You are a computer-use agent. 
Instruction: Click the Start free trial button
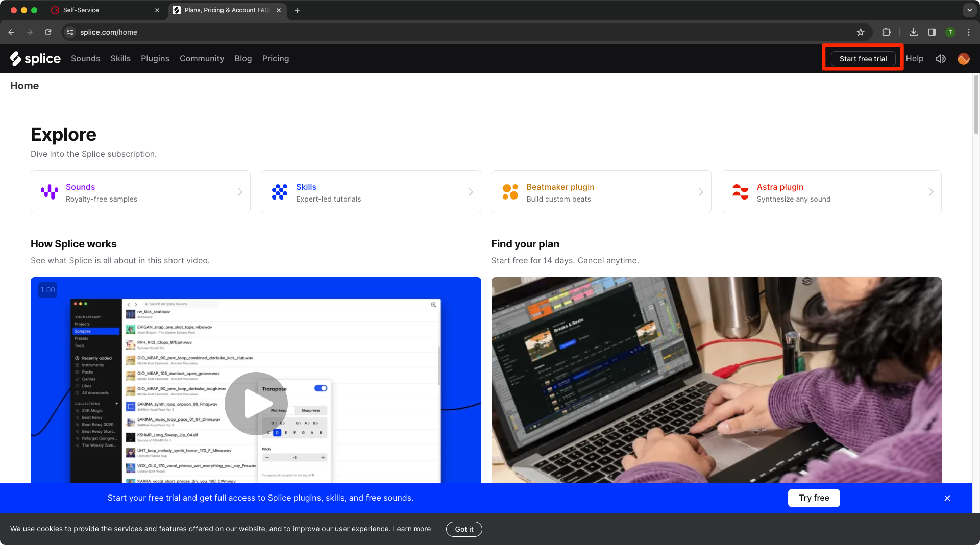click(x=863, y=59)
